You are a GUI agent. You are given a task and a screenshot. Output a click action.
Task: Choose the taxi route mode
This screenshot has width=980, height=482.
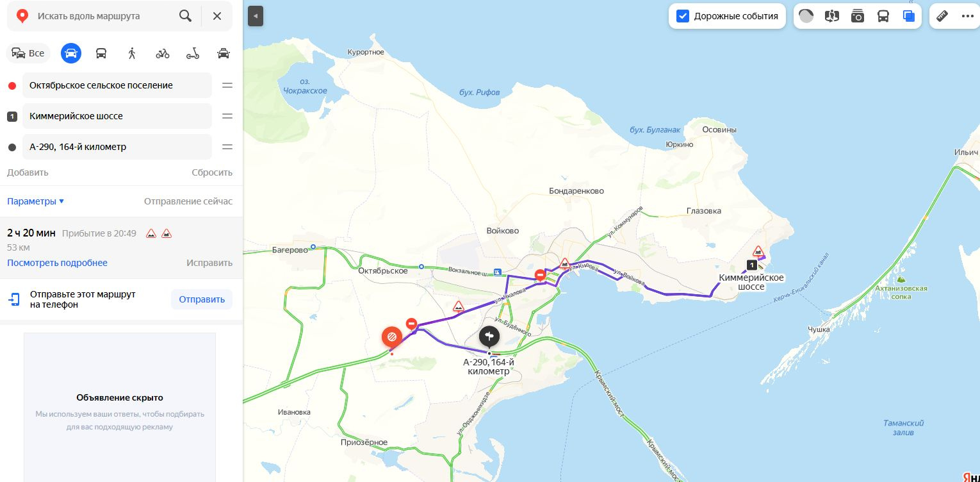(224, 53)
